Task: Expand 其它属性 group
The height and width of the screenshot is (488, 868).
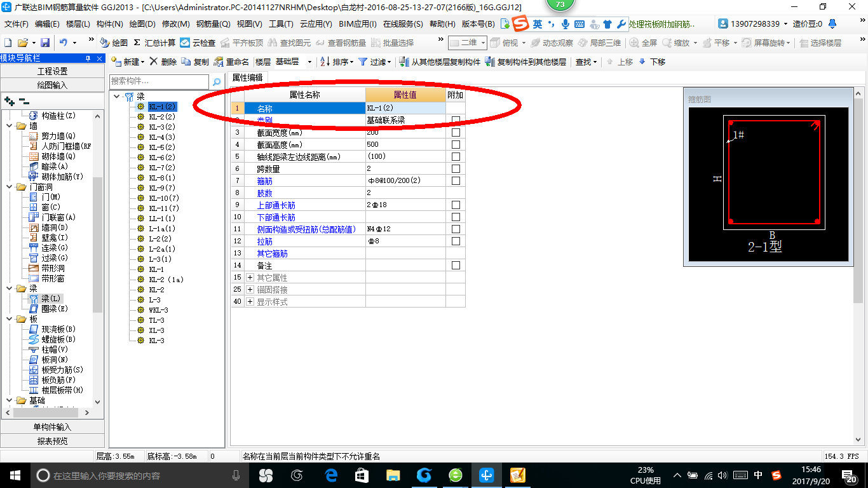Action: tap(250, 278)
